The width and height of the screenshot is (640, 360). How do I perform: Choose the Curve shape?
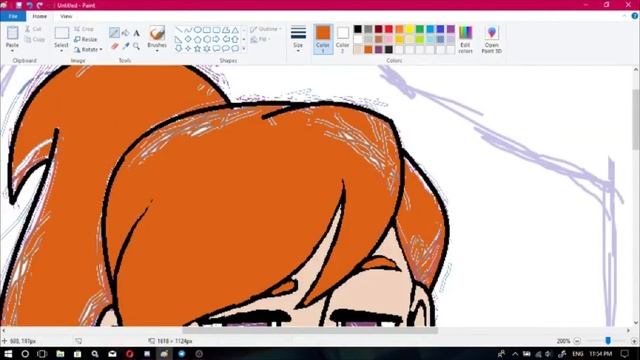pos(188,30)
